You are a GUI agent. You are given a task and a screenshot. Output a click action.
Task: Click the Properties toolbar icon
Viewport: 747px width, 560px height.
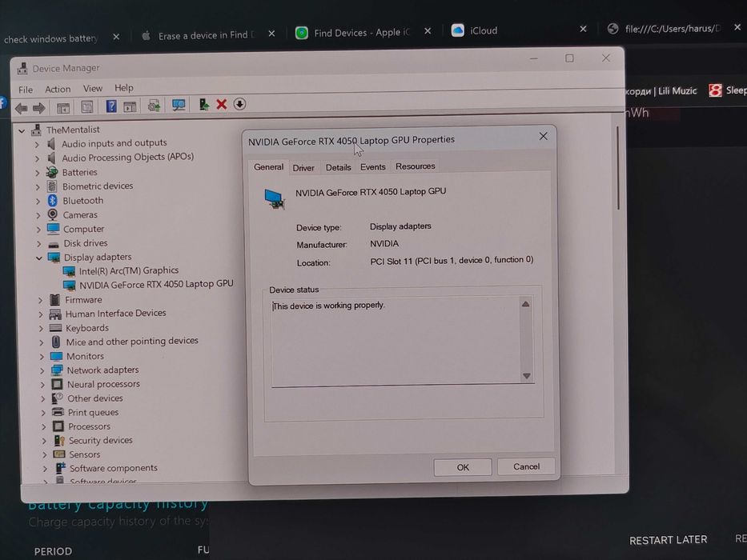(x=87, y=106)
